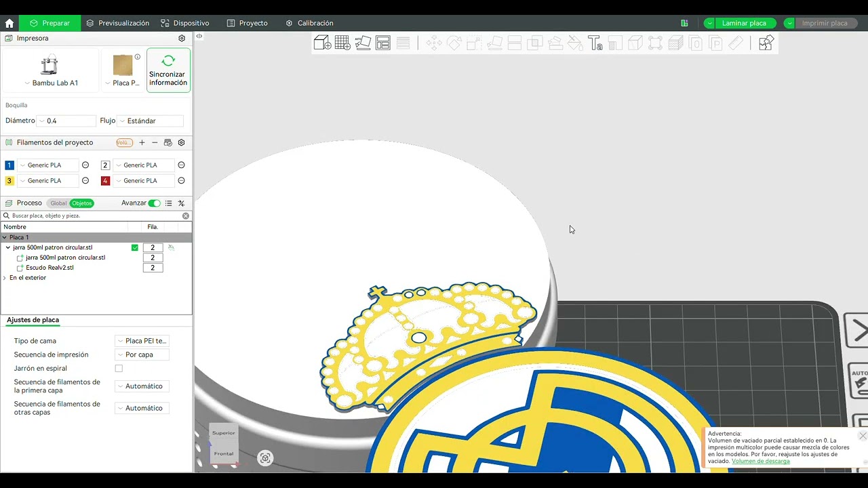868x488 pixels.
Task: Open the Placa P... plate type dropdown
Action: 122,83
